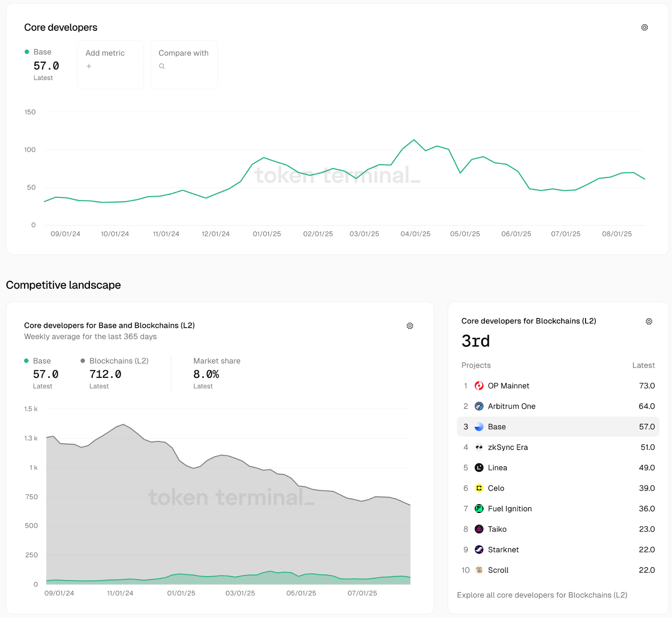Viewport: 672px width, 618px height.
Task: Click the OP Mainnet logo icon
Action: point(479,386)
